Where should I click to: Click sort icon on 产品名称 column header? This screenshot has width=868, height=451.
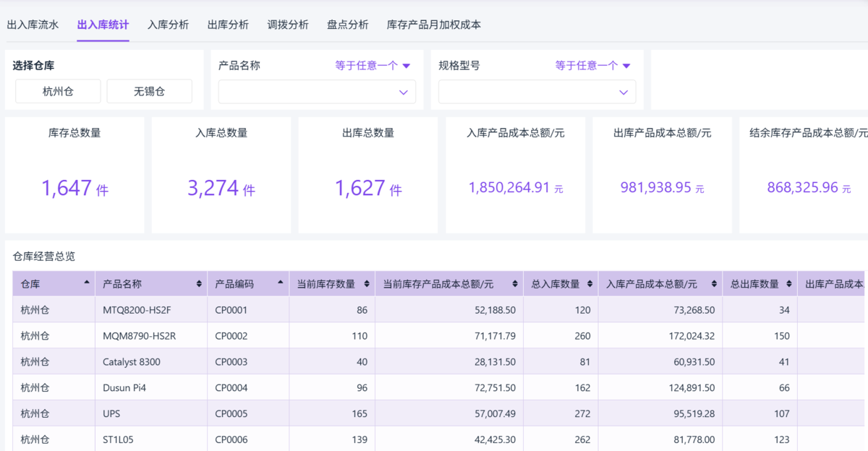pyautogui.click(x=199, y=284)
